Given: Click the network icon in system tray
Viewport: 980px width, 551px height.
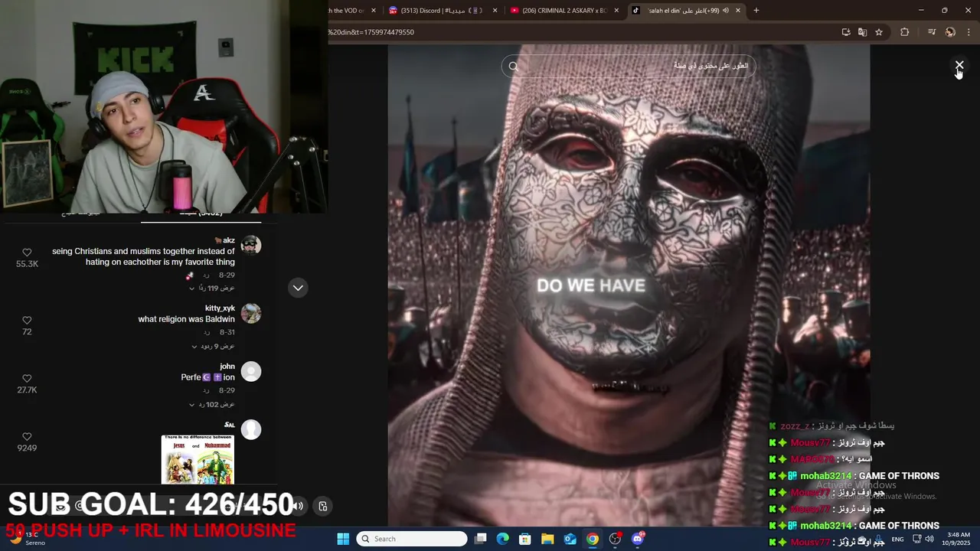Looking at the screenshot, I should click(917, 539).
